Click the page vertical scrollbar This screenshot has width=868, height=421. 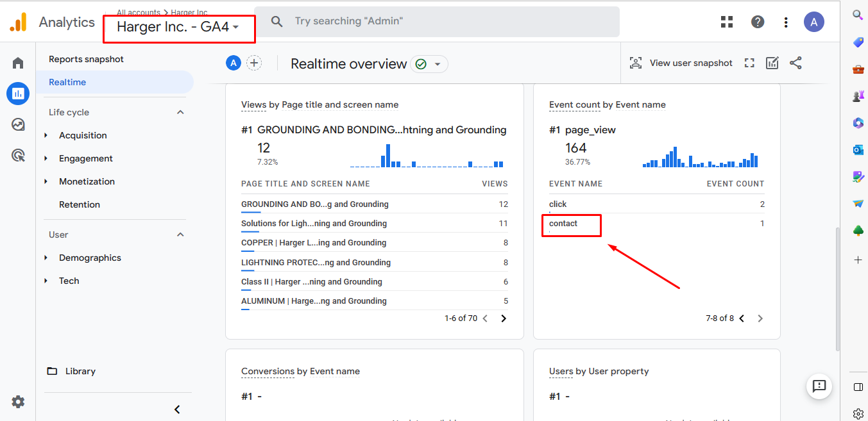(x=837, y=288)
